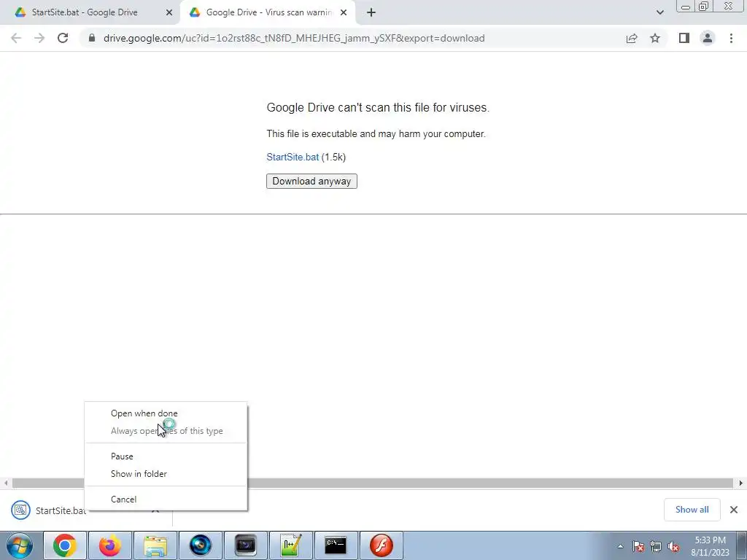Open the monitor screen taskbar app
Image resolution: width=747 pixels, height=560 pixels.
tap(245, 545)
